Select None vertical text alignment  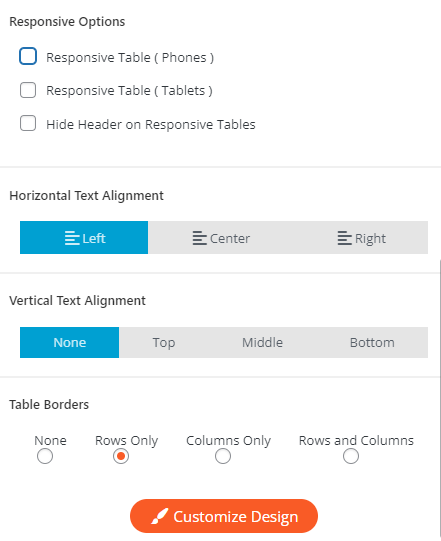coord(70,343)
